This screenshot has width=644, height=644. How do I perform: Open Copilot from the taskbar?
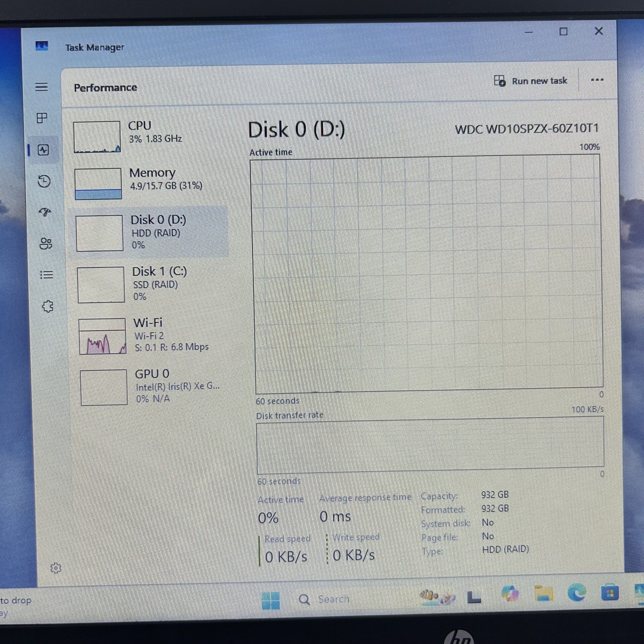click(510, 594)
